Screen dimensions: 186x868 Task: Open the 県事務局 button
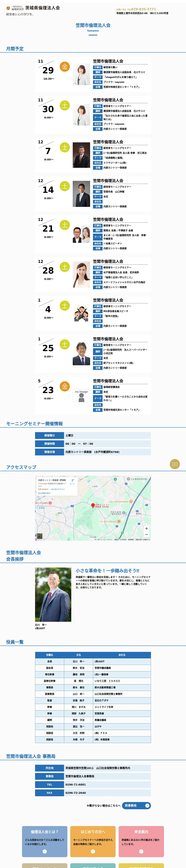pyautogui.click(x=136, y=805)
